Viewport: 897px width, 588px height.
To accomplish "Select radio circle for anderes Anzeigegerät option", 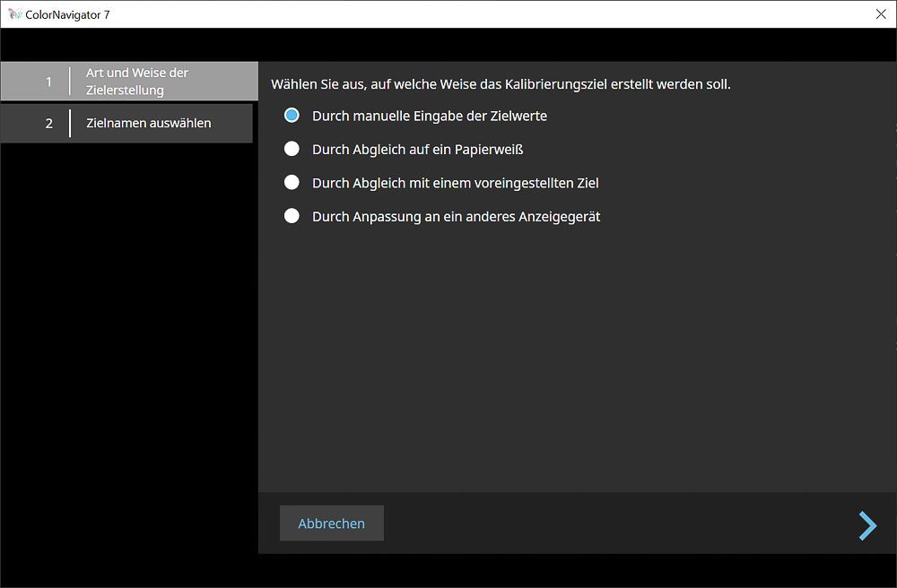I will point(292,215).
